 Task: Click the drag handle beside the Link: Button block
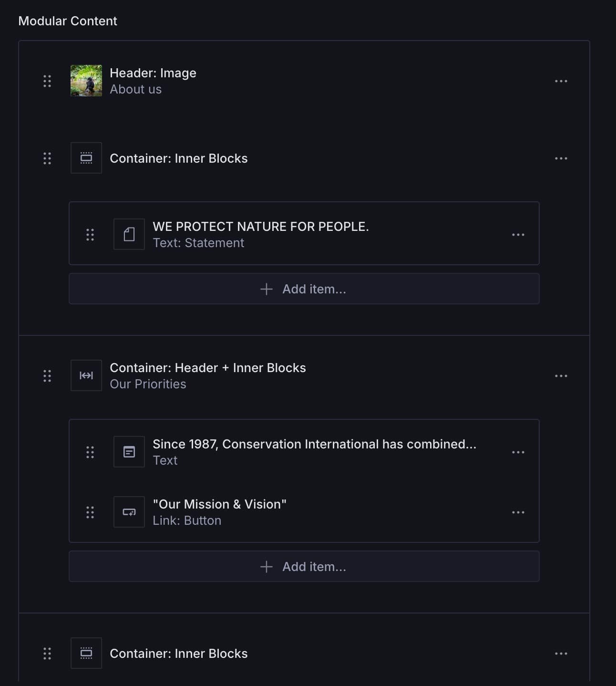pos(90,512)
